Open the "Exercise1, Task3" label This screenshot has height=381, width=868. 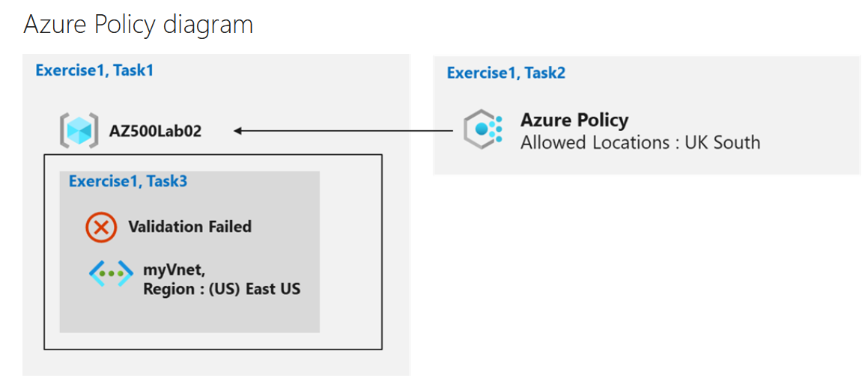coord(127,181)
